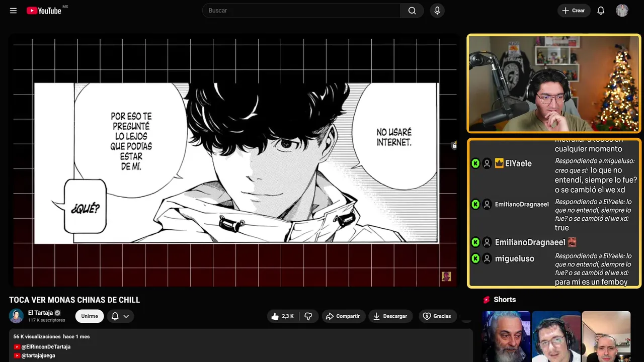Click the Gracias thanks button
The height and width of the screenshot is (362, 644).
point(437,316)
